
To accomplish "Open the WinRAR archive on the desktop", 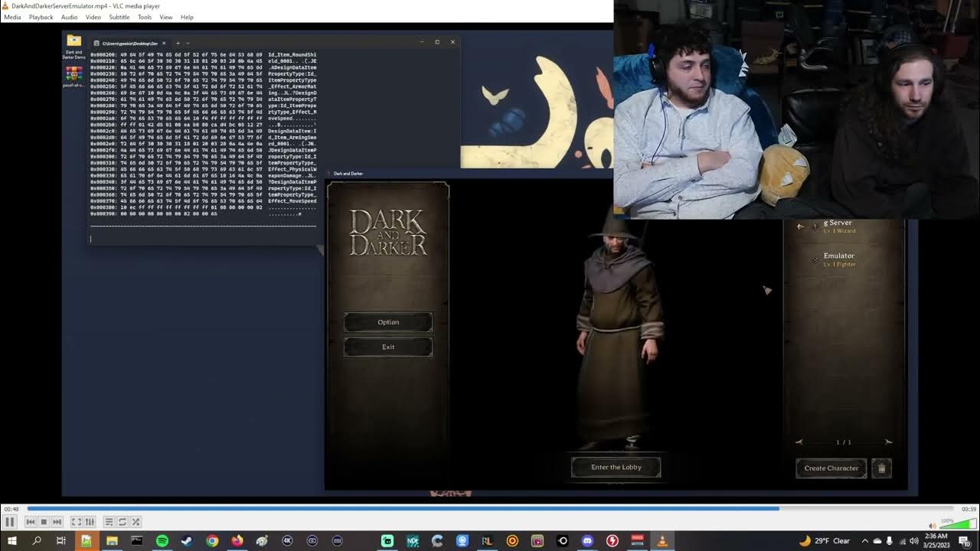I will pyautogui.click(x=73, y=77).
